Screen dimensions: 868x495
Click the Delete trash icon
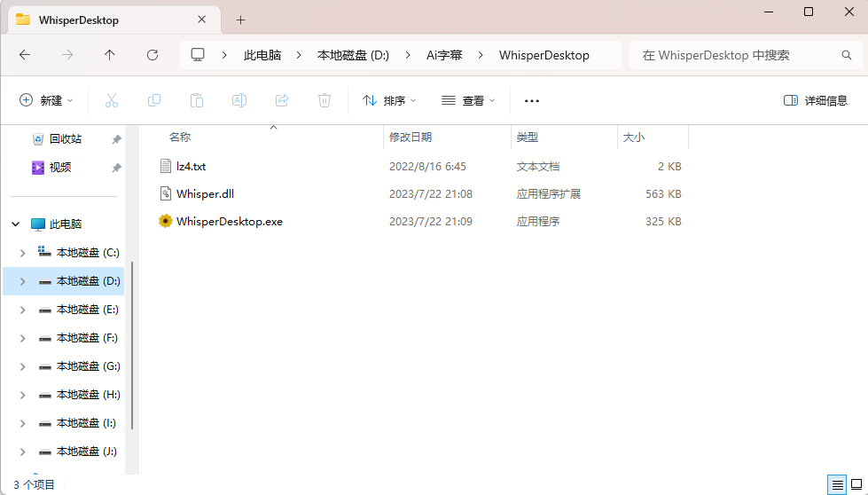coord(325,100)
